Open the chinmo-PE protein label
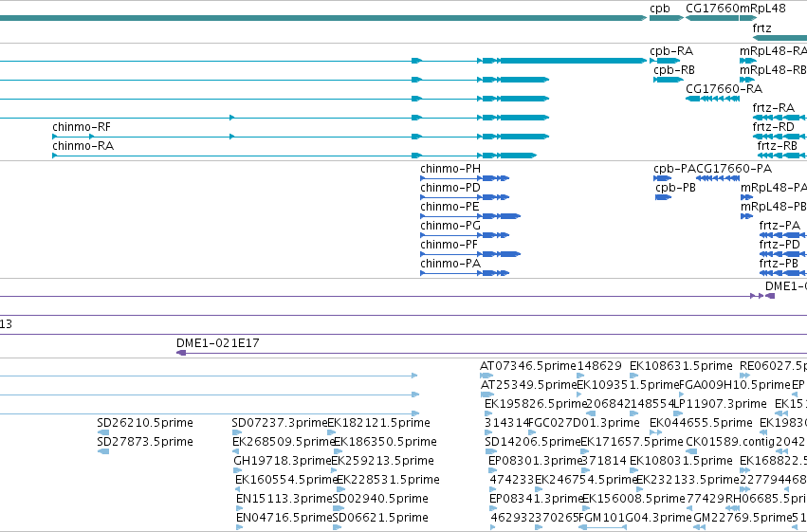The width and height of the screenshot is (807, 532). pos(449,207)
